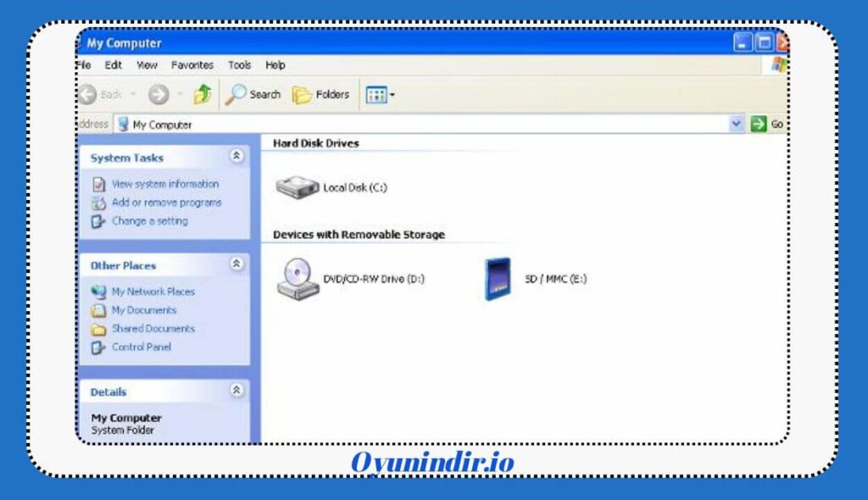868x500 pixels.
Task: Open My Network Places link
Action: tap(153, 292)
